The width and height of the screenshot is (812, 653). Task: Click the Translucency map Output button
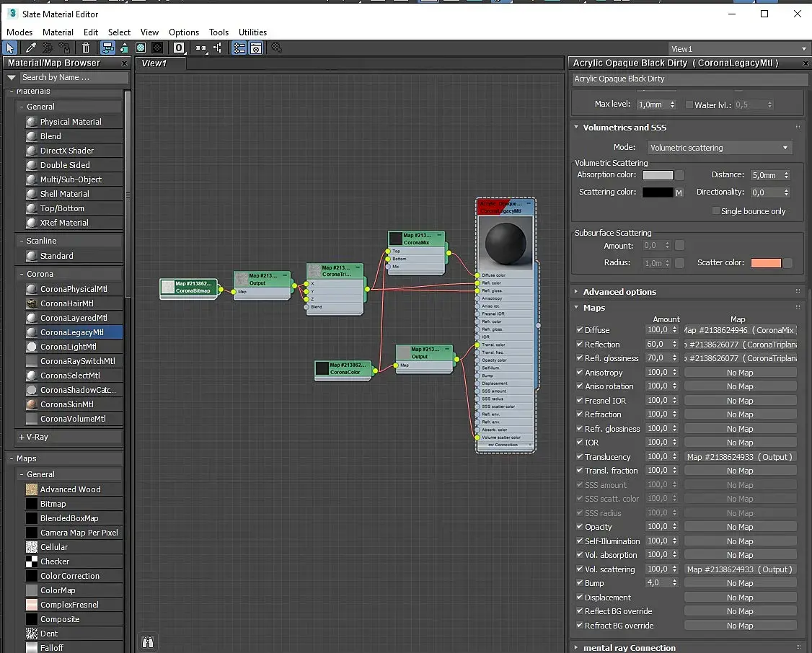740,457
